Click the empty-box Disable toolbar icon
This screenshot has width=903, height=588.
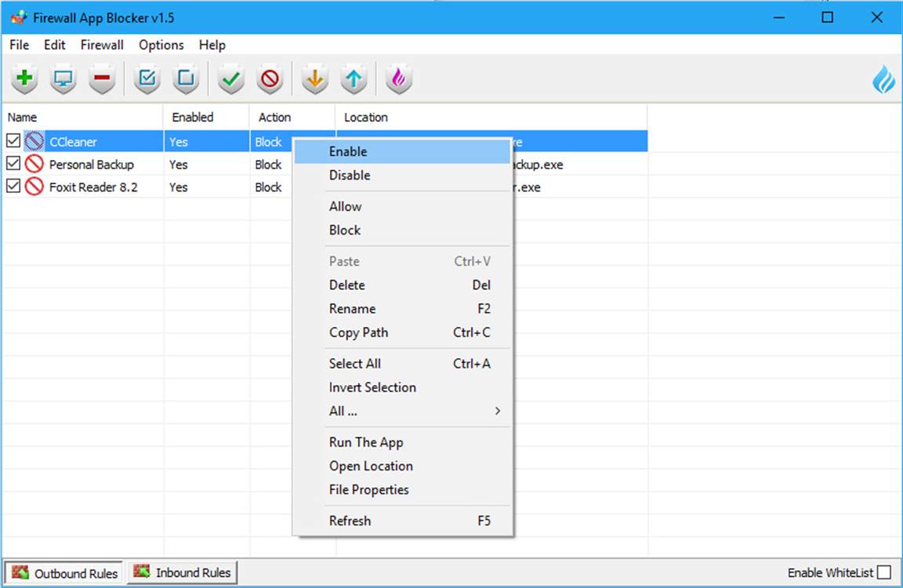click(186, 78)
